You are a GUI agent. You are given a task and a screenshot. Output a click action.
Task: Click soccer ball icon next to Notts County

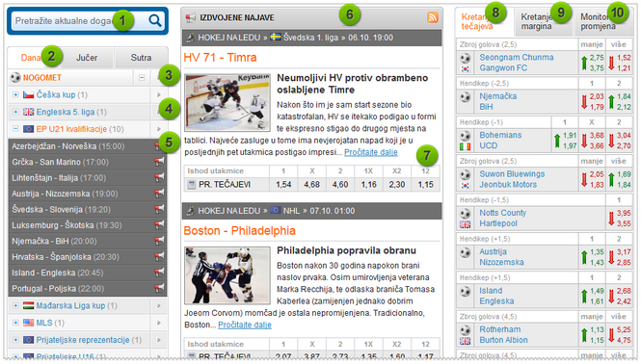coord(465,213)
